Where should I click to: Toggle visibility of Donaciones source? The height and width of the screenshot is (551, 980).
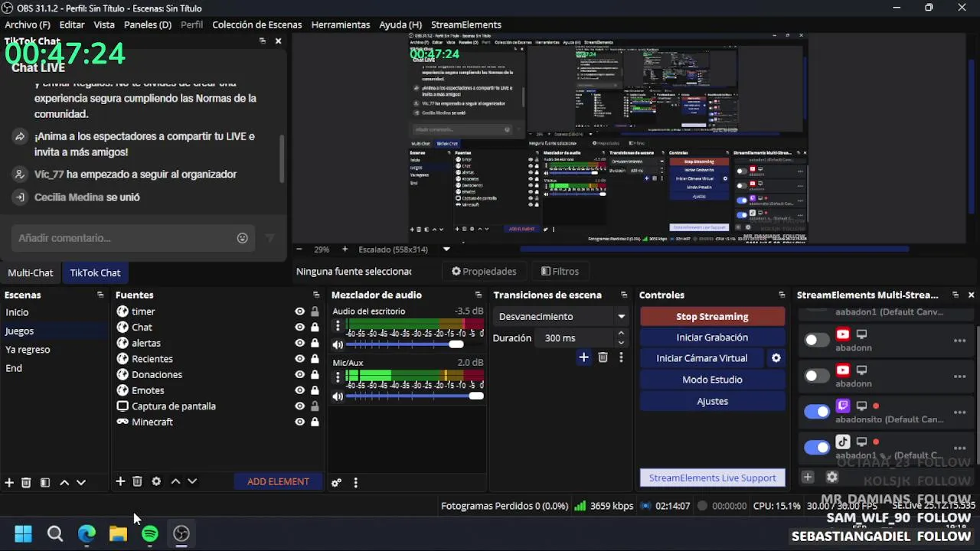(299, 375)
